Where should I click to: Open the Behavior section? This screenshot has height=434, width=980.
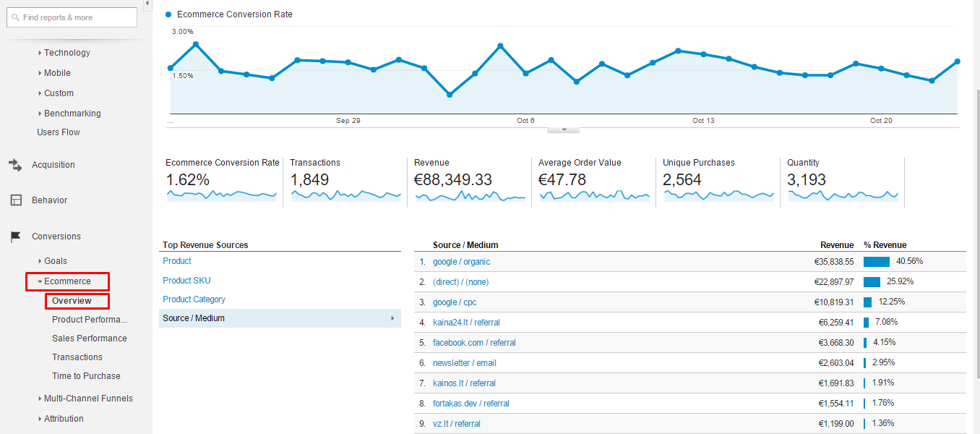[x=50, y=200]
